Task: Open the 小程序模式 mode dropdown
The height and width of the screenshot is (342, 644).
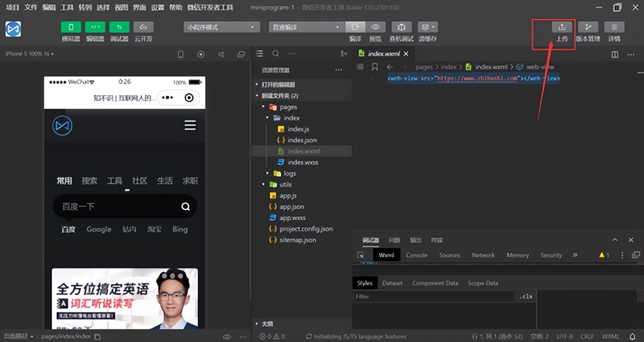Action: point(221,27)
